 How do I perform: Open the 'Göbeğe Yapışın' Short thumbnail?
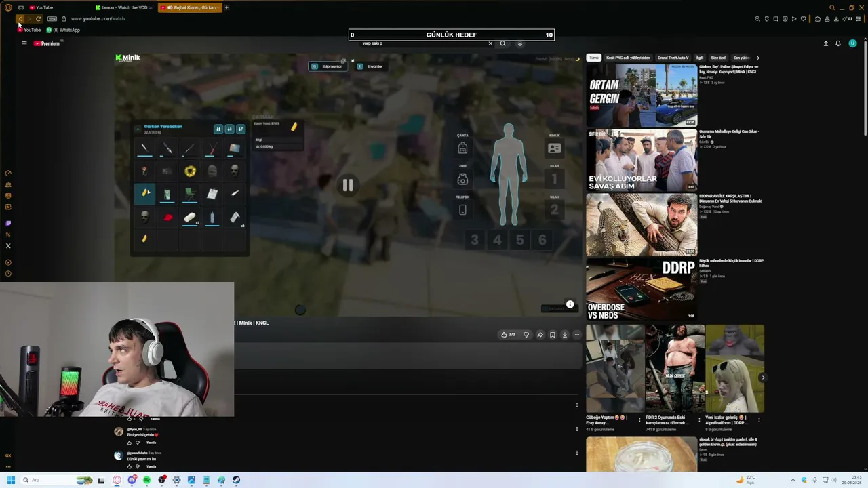[614, 368]
